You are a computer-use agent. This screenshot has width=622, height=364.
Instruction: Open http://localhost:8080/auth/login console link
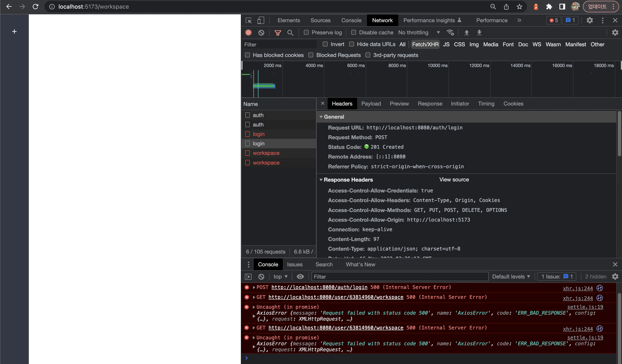[319, 287]
